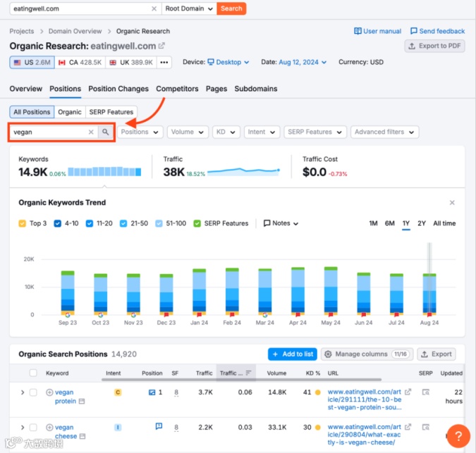The image size is (476, 453).
Task: Check the vegan protein row checkbox
Action: click(x=33, y=392)
